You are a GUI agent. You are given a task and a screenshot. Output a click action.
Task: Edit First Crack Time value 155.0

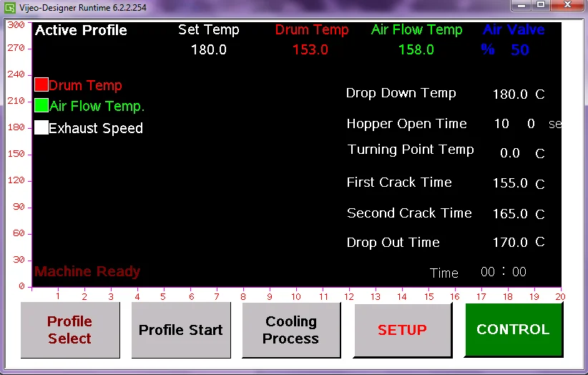pos(510,183)
